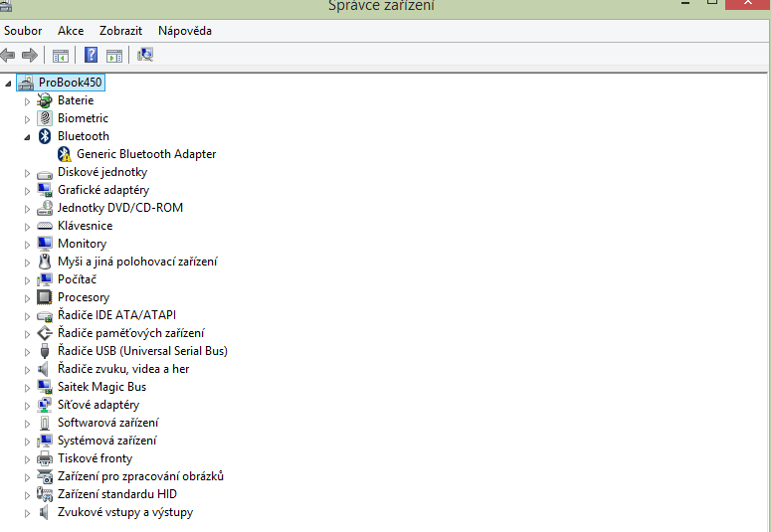
Task: Click the Řadiče paměťových zařízení icon
Action: (x=45, y=333)
